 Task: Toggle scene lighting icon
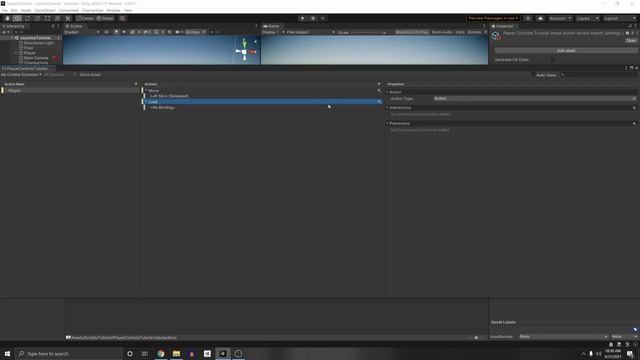[x=116, y=32]
